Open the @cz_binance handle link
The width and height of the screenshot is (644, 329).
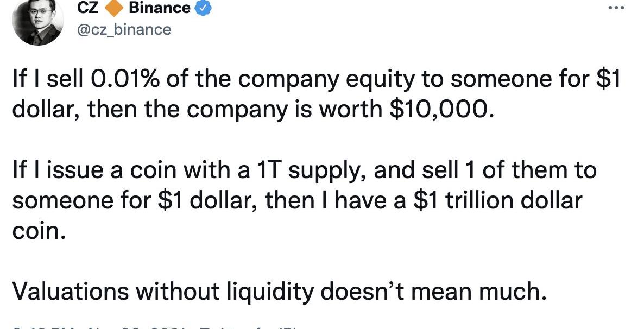tap(124, 29)
